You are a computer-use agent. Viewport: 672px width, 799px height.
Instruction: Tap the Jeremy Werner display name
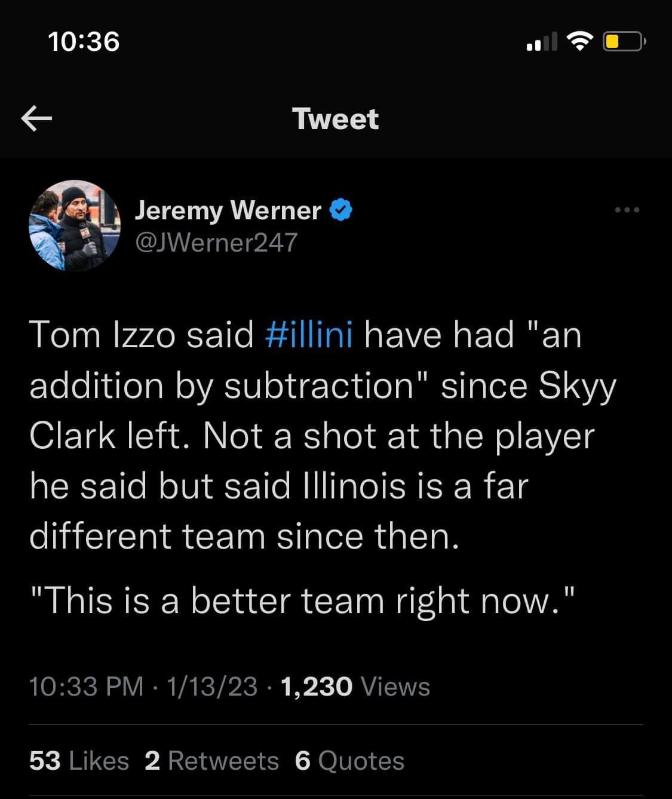pos(228,210)
